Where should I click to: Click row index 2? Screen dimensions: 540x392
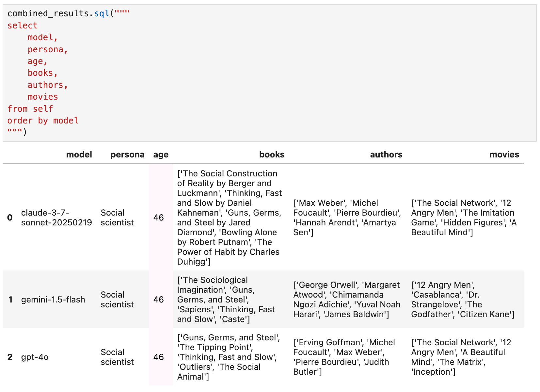[10, 357]
